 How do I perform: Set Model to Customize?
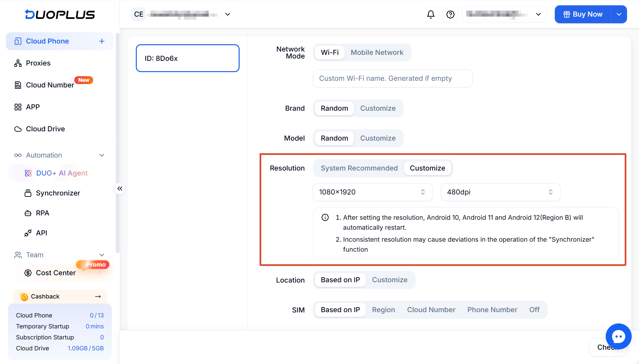[x=378, y=138]
